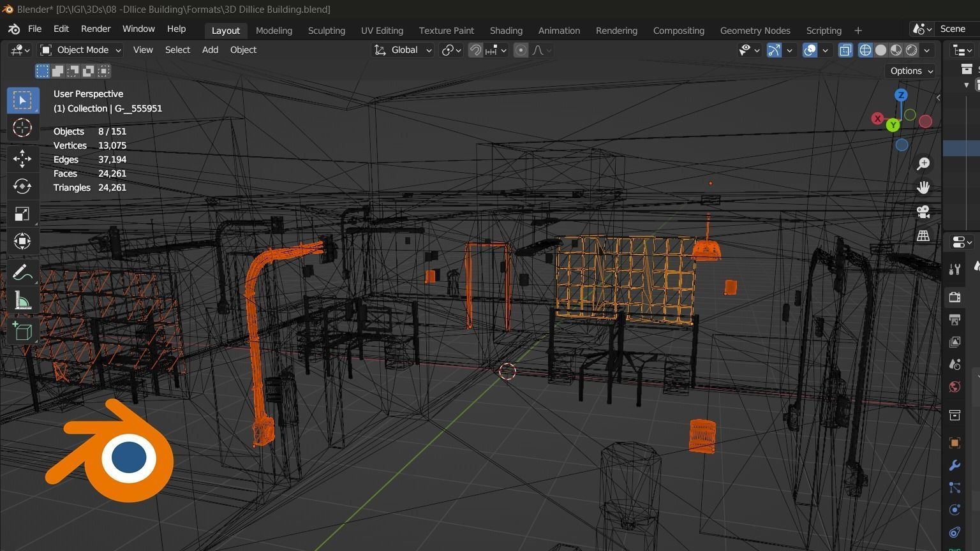
Task: Switch to Material Preview shading
Action: coord(896,50)
